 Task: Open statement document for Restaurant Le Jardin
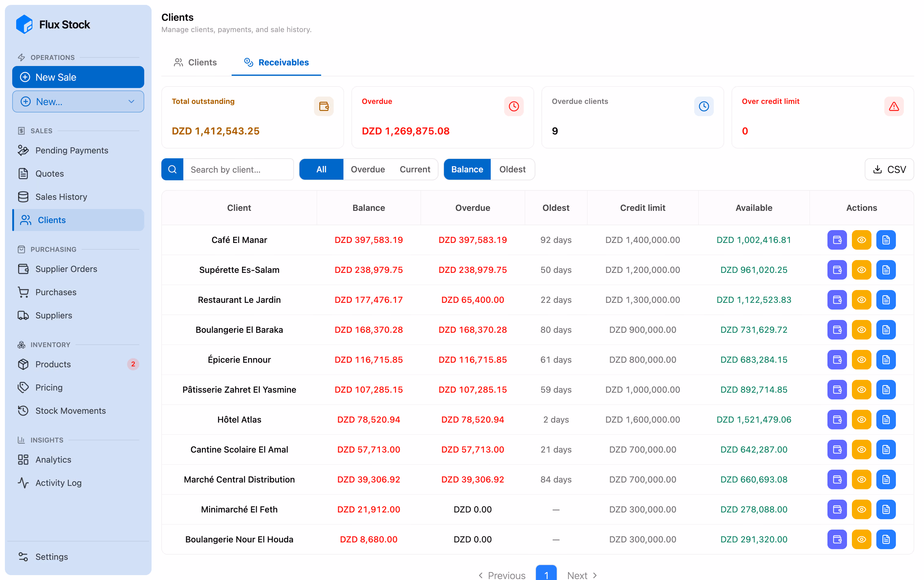(886, 299)
